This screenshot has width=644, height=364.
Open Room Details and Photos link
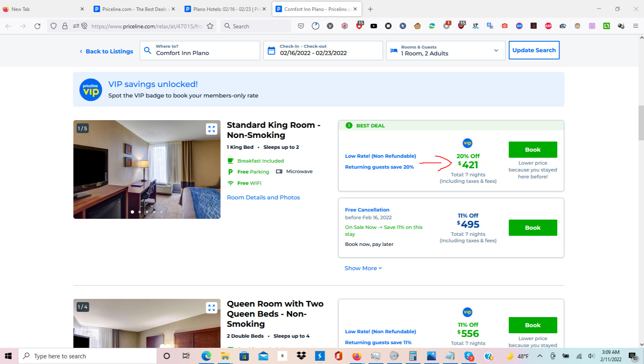click(263, 197)
